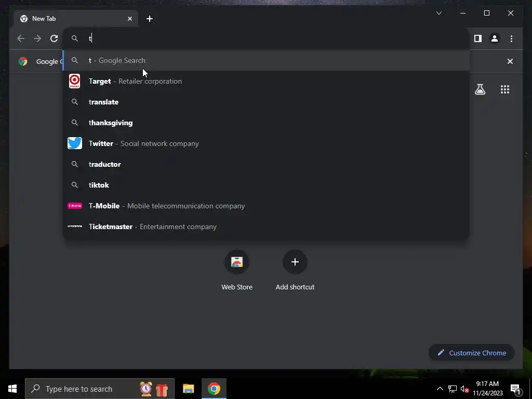Click the taskbar search box
The width and height of the screenshot is (532, 399).
coord(99,389)
